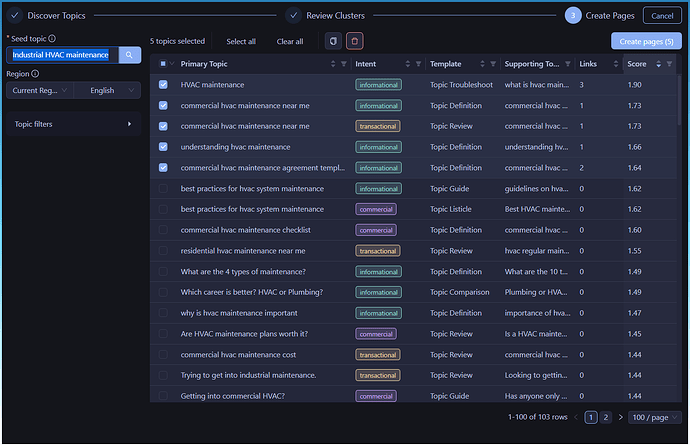Click the seed topic search magnifier button
The image size is (690, 445).
(x=130, y=54)
